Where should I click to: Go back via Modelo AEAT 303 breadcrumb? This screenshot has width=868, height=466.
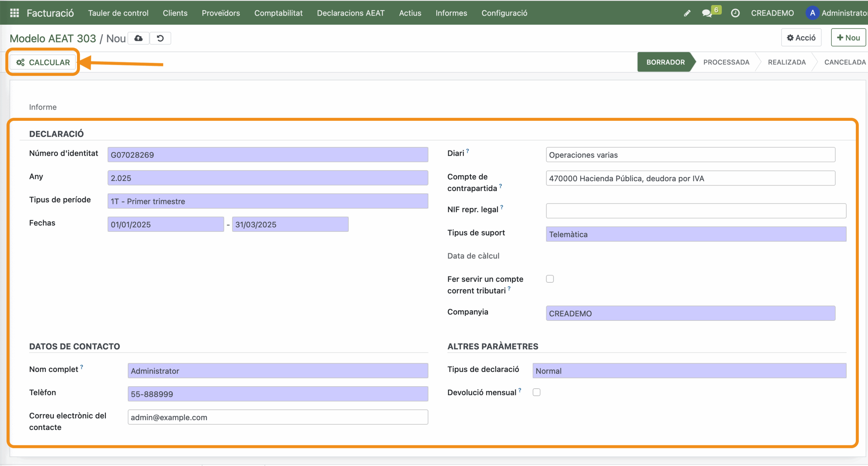click(x=53, y=38)
